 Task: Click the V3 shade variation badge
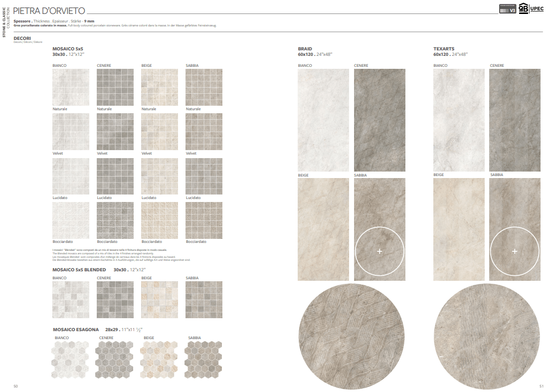tap(508, 9)
